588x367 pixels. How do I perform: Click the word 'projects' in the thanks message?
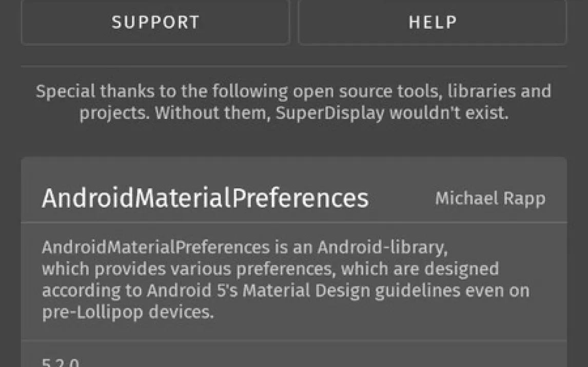point(112,113)
